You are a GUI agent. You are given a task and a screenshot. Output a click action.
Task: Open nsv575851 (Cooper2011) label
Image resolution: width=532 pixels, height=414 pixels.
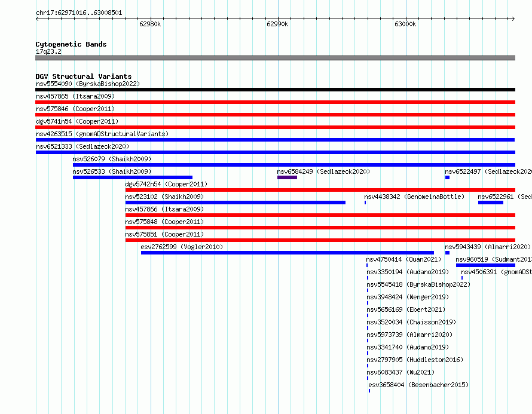[164, 234]
